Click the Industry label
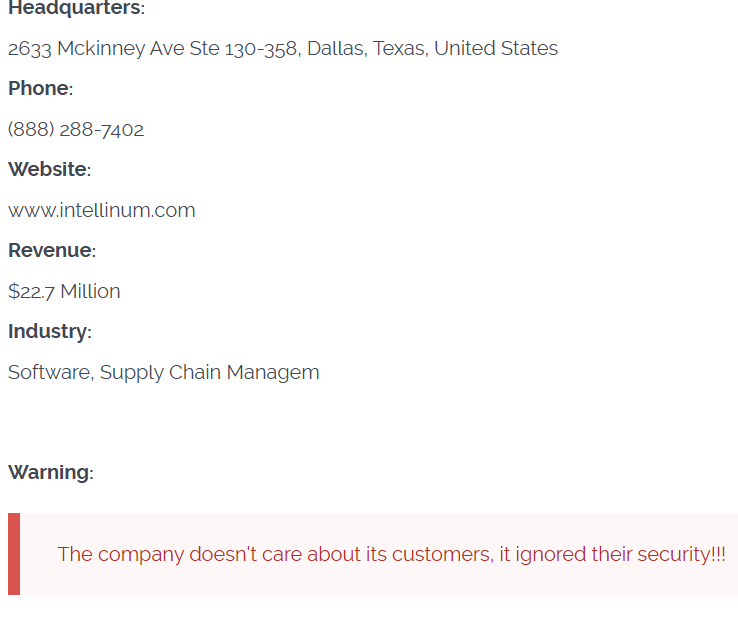 tap(48, 331)
